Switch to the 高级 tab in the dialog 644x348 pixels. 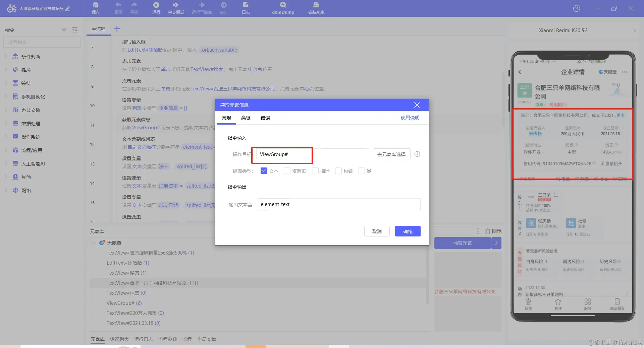tap(246, 118)
